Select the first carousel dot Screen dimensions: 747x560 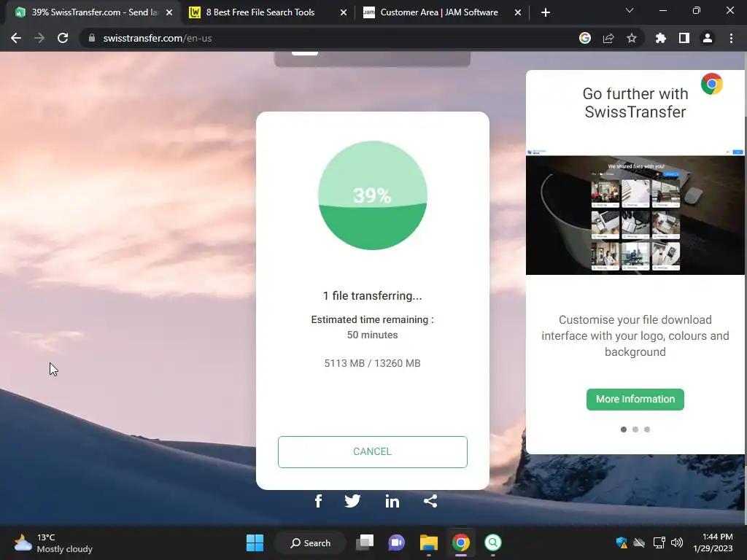pyautogui.click(x=624, y=429)
